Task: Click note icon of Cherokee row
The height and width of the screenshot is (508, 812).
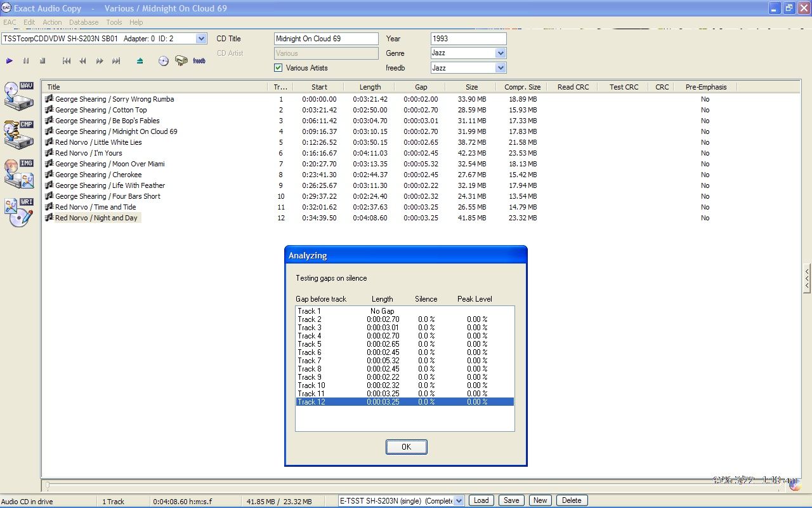Action: (49, 175)
